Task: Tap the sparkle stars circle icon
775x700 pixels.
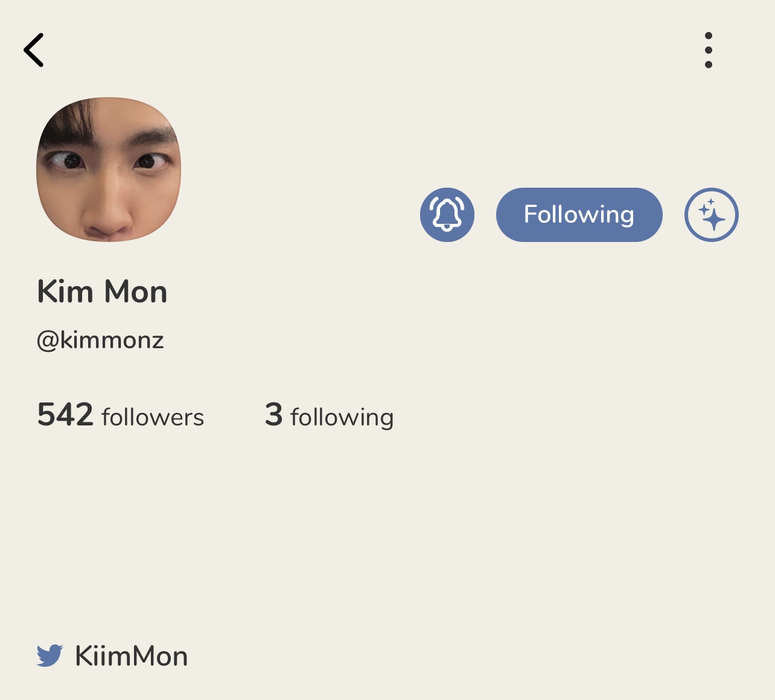Action: coord(711,215)
